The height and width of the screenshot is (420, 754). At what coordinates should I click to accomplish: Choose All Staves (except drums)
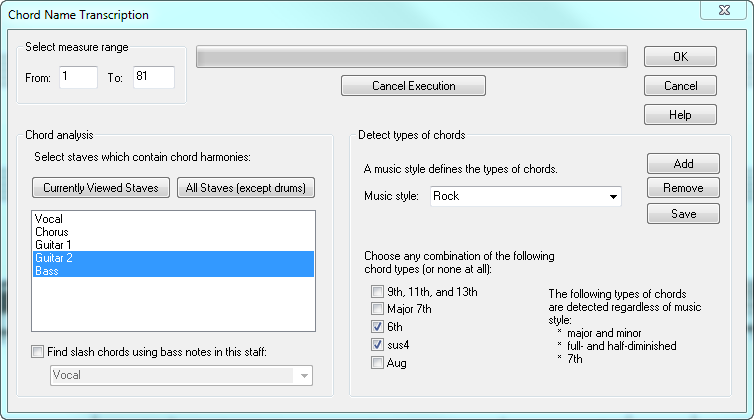pyautogui.click(x=246, y=188)
